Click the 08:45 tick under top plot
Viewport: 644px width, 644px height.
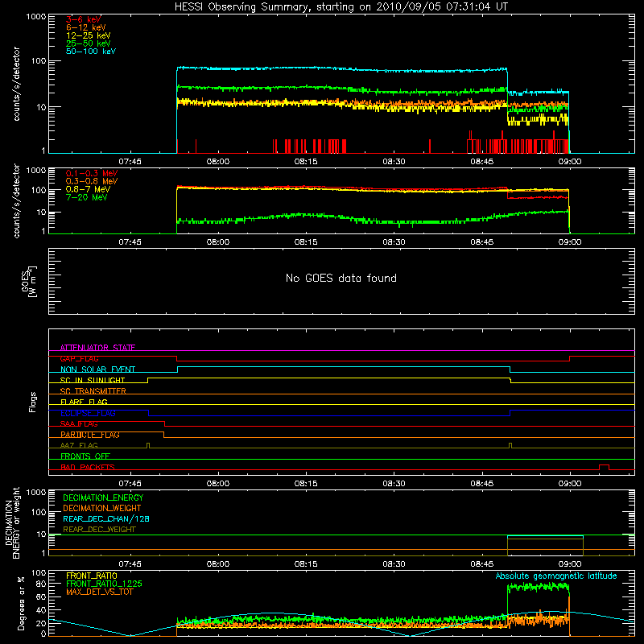481,162
